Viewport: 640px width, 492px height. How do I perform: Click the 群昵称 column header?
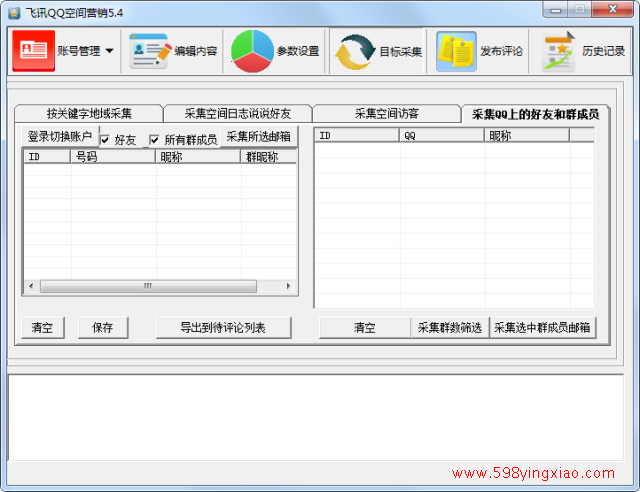[x=269, y=156]
